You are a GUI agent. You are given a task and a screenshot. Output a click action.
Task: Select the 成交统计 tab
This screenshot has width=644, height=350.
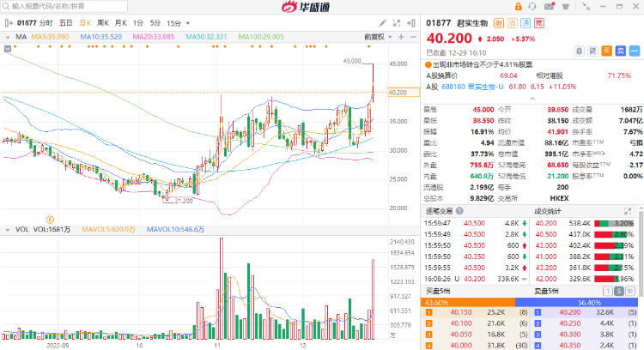(548, 211)
